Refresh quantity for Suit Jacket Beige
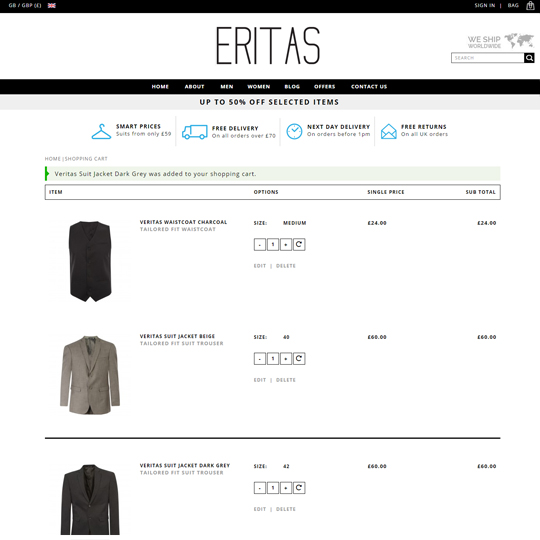This screenshot has height=540, width=540. pos(299,359)
